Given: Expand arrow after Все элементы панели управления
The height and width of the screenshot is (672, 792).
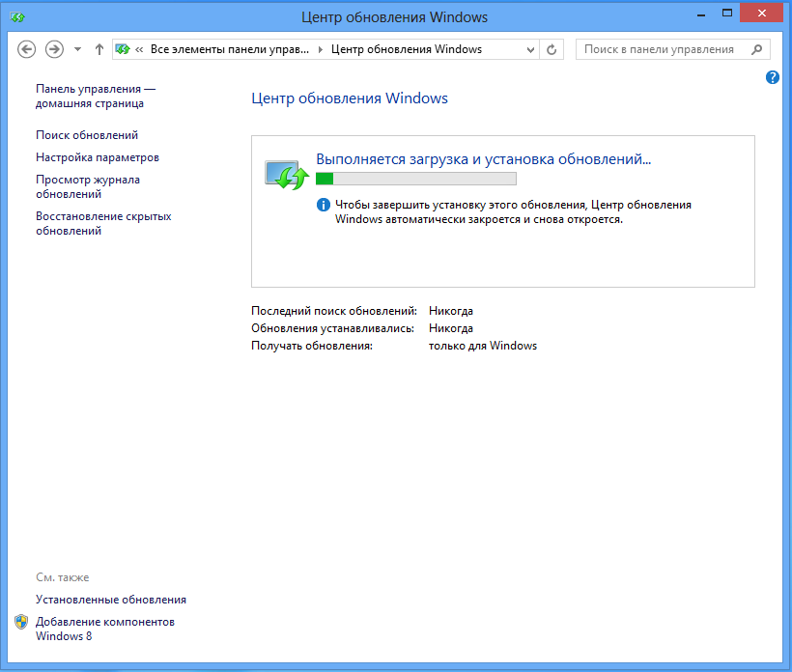Looking at the screenshot, I should point(322,49).
